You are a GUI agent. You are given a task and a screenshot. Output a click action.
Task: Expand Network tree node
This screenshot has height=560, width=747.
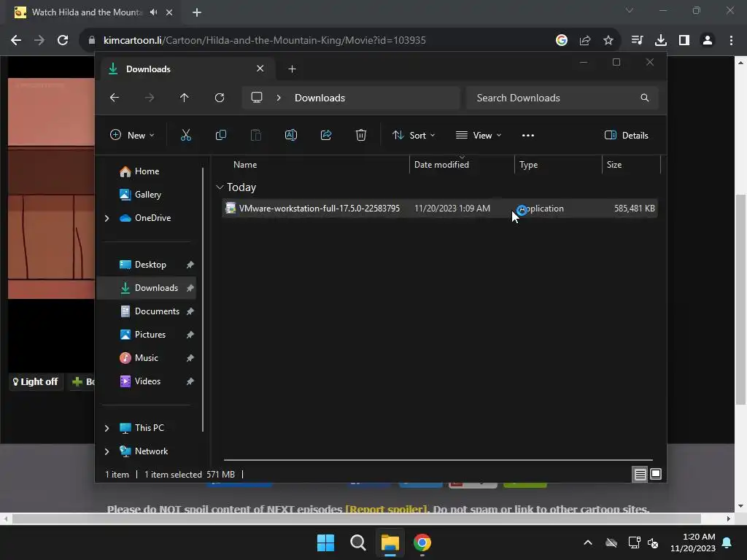point(107,451)
